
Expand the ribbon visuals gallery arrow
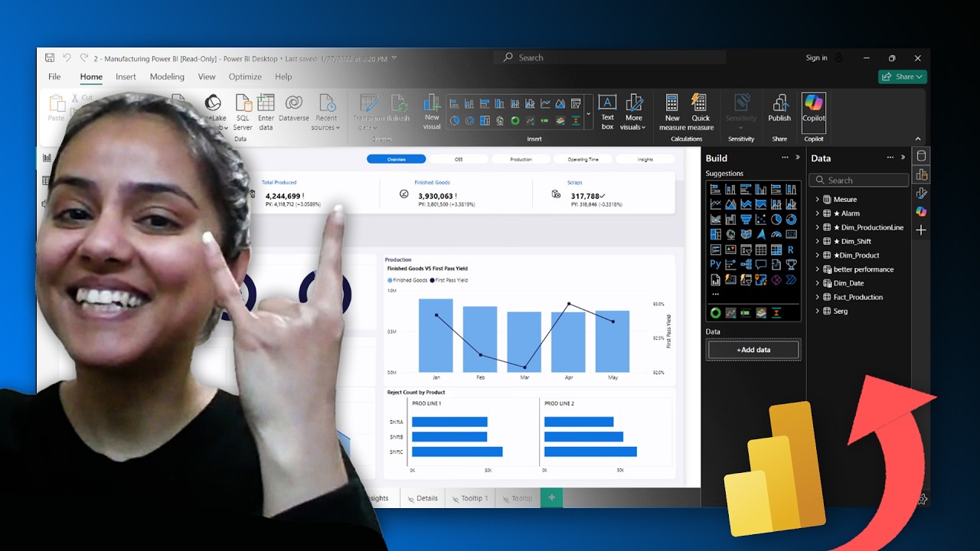coord(589,115)
